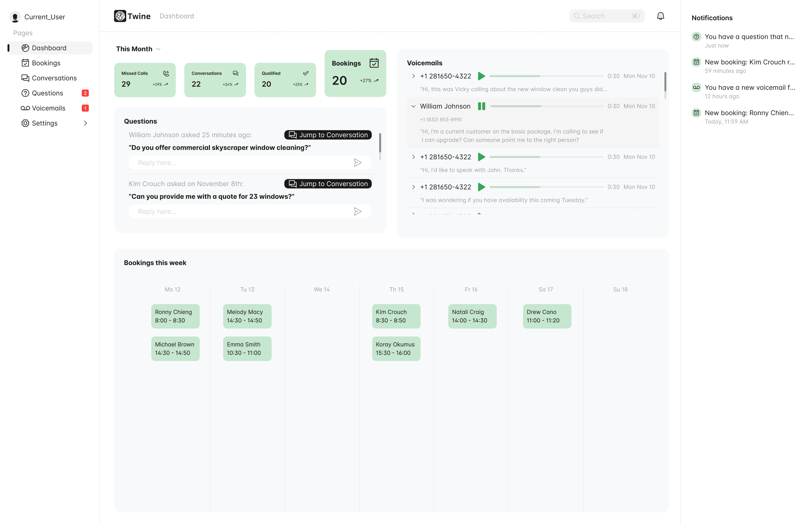Play the voicemail asking for John
Screen dimensions: 812x525
click(x=481, y=157)
